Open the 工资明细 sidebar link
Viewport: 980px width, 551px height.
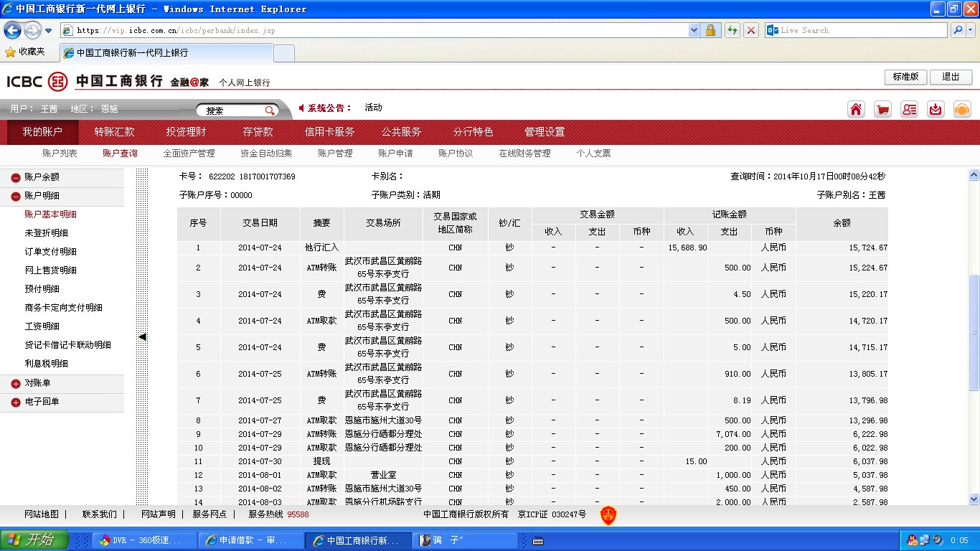coord(42,326)
